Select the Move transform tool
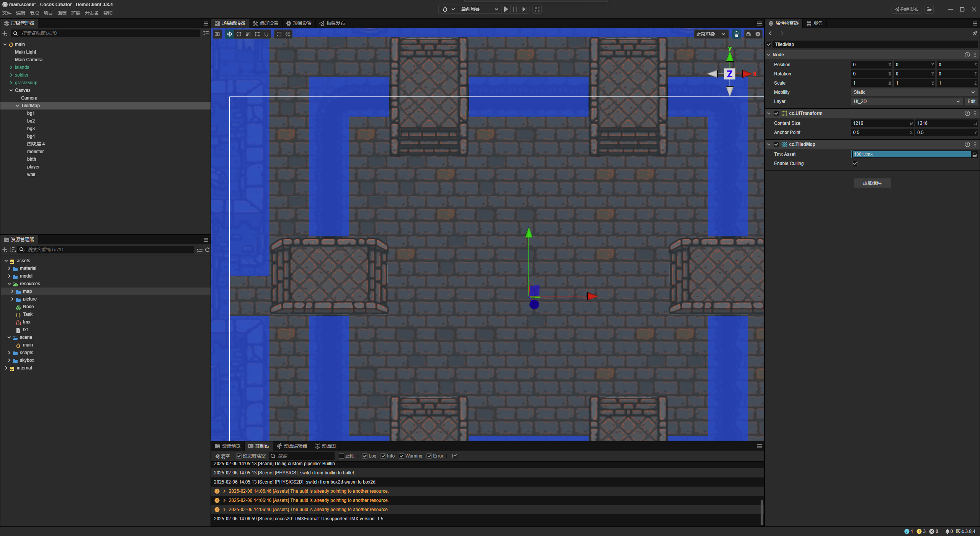 (229, 34)
